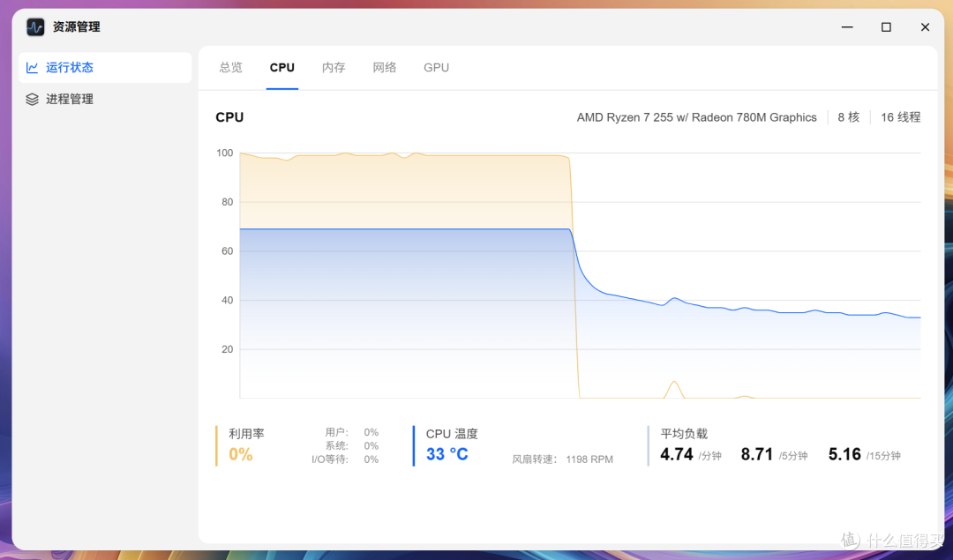Click the 平均负载 label

685,434
